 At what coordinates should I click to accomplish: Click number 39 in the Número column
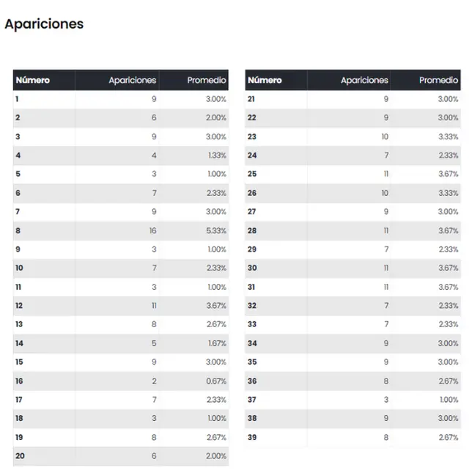(252, 438)
